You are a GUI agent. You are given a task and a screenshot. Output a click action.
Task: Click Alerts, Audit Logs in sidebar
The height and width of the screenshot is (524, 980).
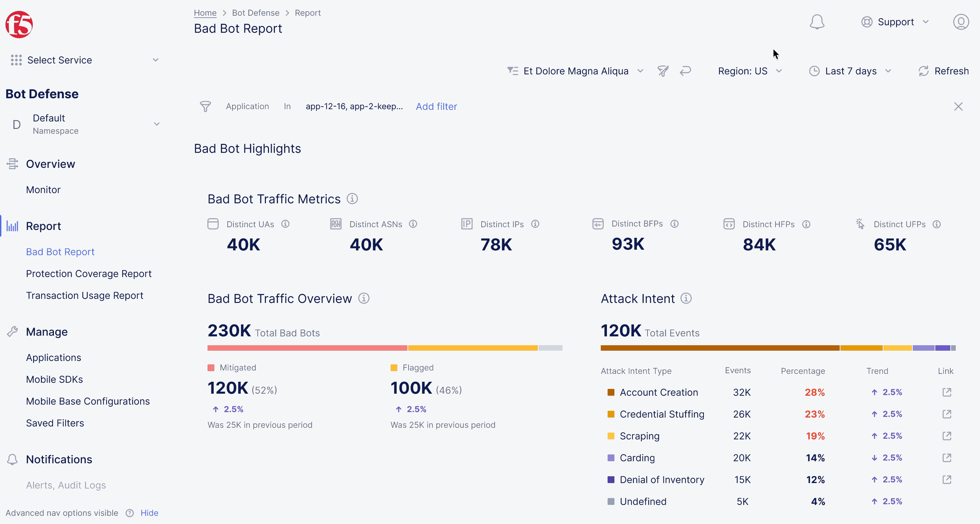coord(66,485)
